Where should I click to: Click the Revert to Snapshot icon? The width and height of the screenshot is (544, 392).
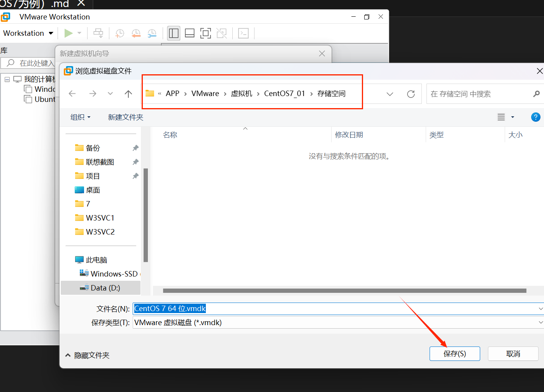coord(136,33)
